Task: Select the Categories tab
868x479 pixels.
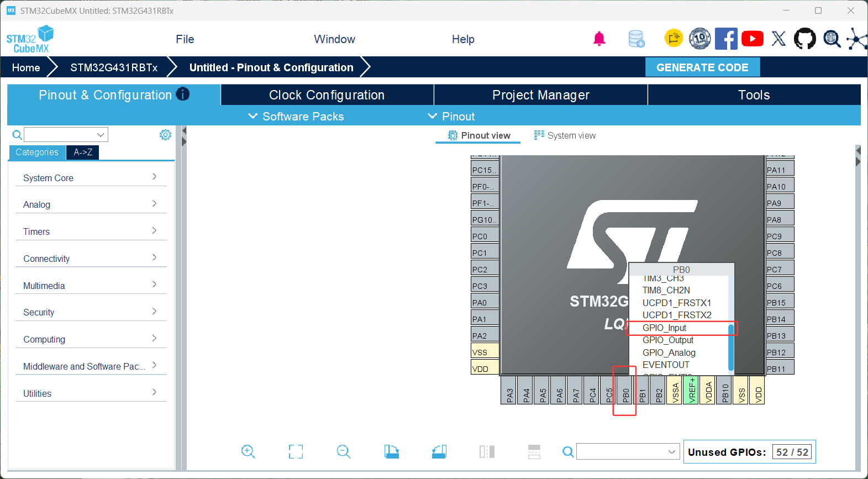Action: [37, 152]
